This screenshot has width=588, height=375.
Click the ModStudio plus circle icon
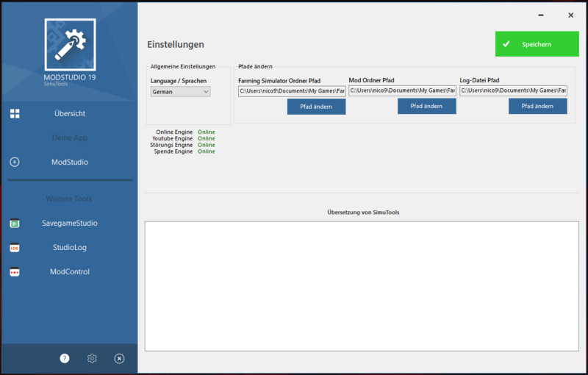coord(15,162)
